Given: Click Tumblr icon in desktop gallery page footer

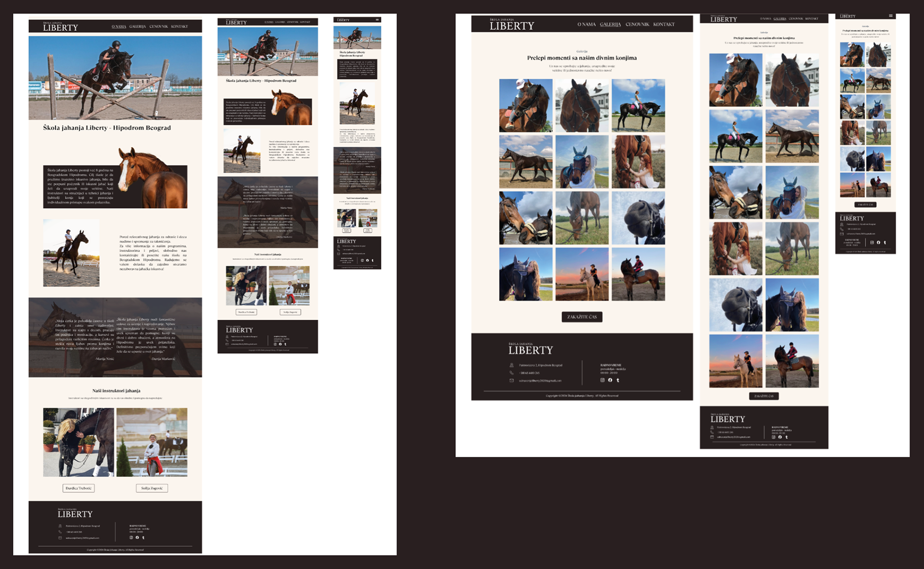Looking at the screenshot, I should [x=618, y=380].
